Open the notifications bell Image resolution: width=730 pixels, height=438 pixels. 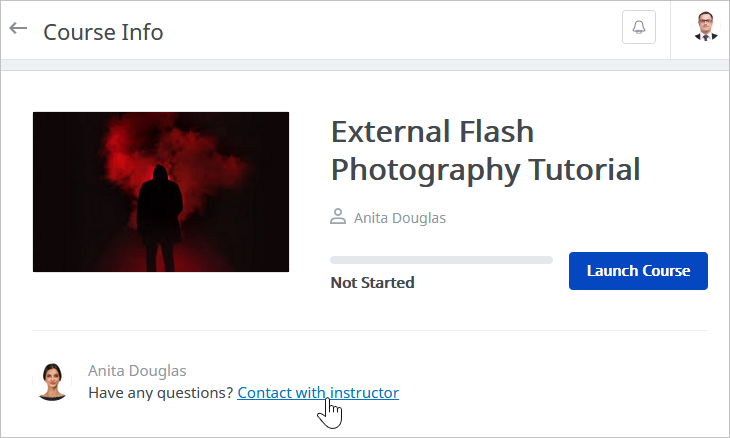(x=639, y=28)
